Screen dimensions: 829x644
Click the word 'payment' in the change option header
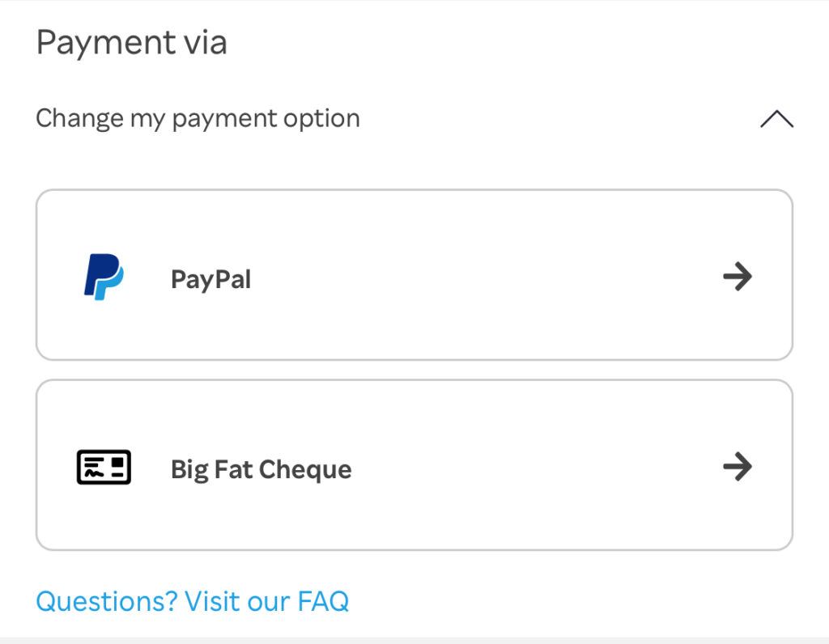(225, 120)
